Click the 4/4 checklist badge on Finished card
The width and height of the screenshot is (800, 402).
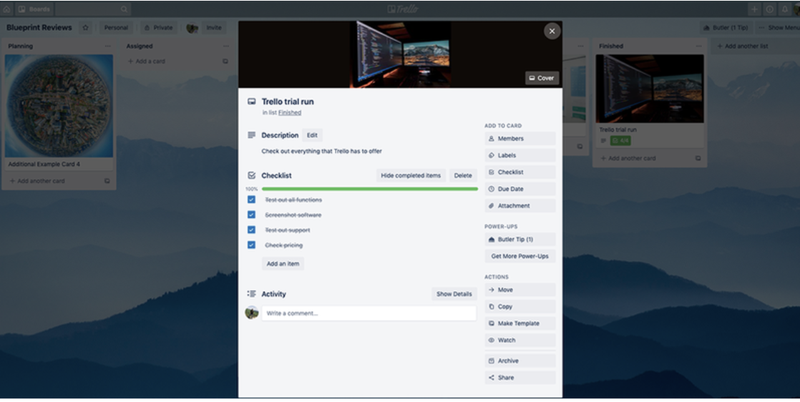[x=620, y=140]
